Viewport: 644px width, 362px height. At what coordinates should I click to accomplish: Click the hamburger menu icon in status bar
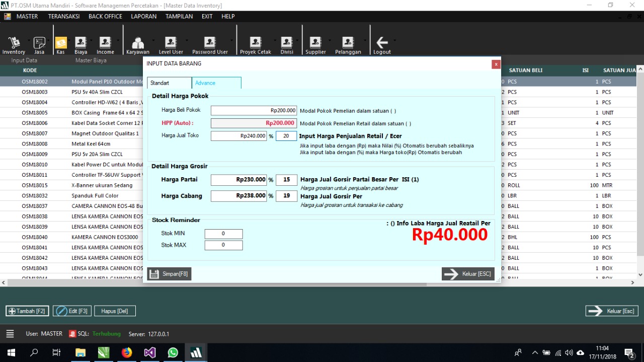coord(10,334)
